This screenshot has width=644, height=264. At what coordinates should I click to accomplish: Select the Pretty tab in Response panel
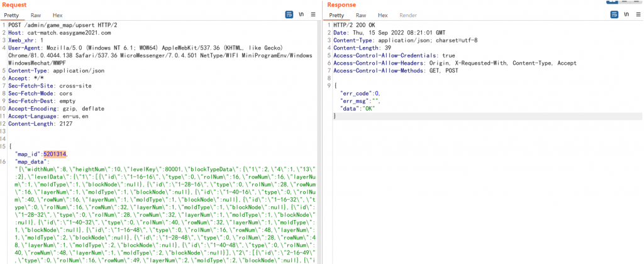tap(337, 15)
